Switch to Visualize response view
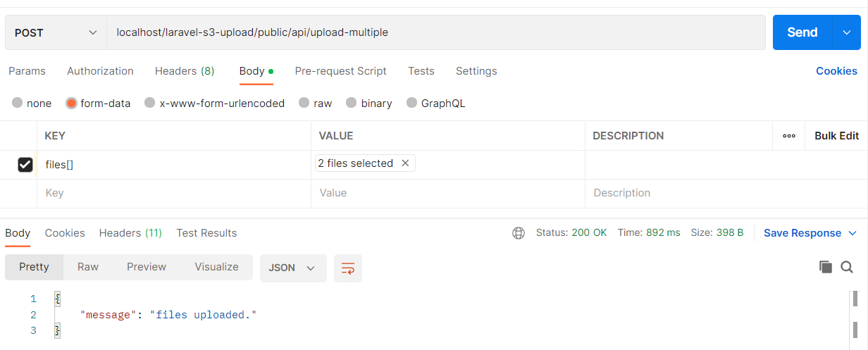This screenshot has width=868, height=350. [217, 267]
